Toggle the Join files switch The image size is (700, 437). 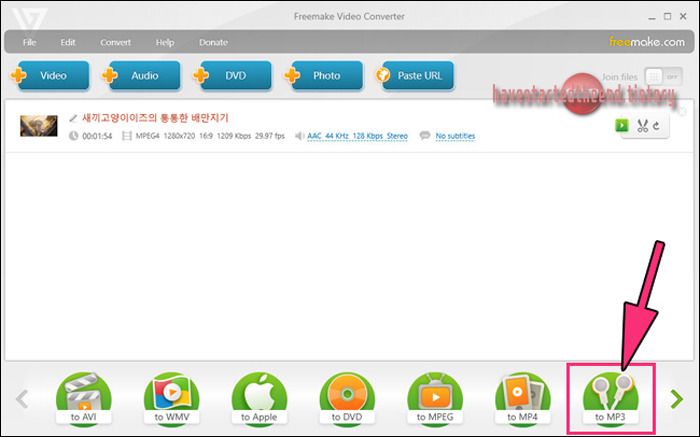[x=663, y=77]
